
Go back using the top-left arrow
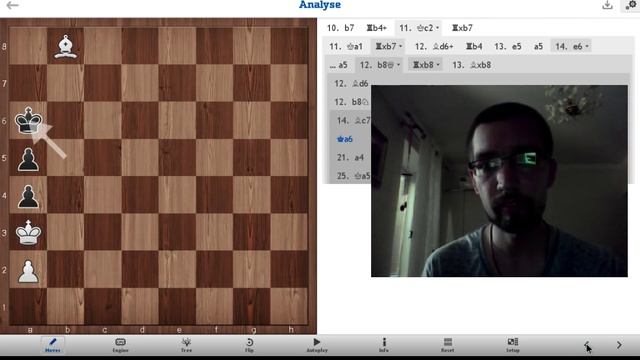[x=12, y=5]
